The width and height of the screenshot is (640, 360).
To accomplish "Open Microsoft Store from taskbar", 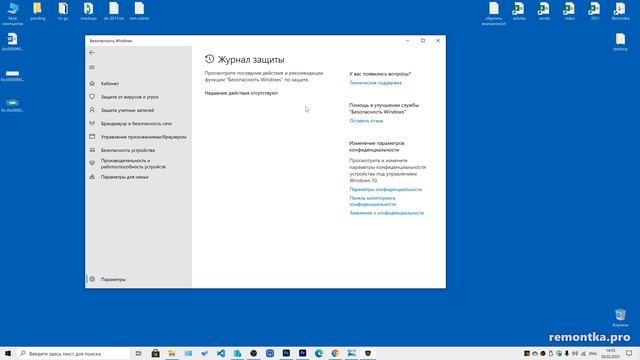I will pyautogui.click(x=156, y=353).
